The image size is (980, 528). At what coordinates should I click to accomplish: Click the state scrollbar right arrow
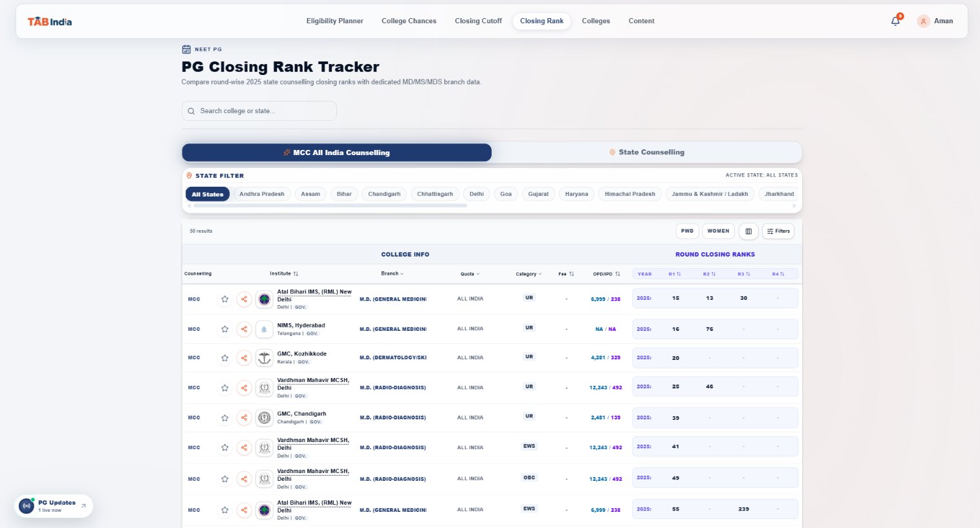794,206
